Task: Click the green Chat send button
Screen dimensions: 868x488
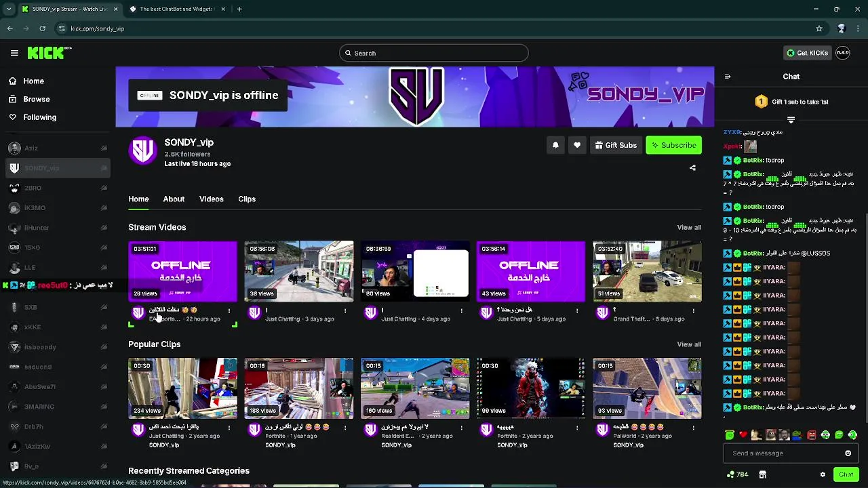Action: [846, 474]
